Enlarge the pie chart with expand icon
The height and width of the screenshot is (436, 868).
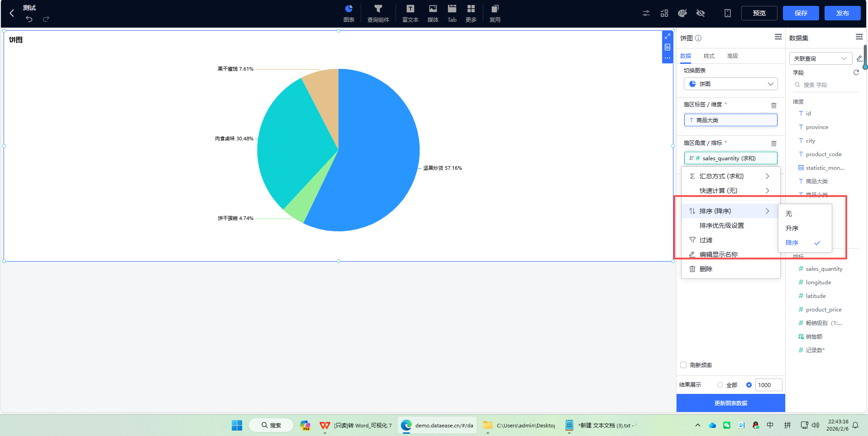point(668,36)
